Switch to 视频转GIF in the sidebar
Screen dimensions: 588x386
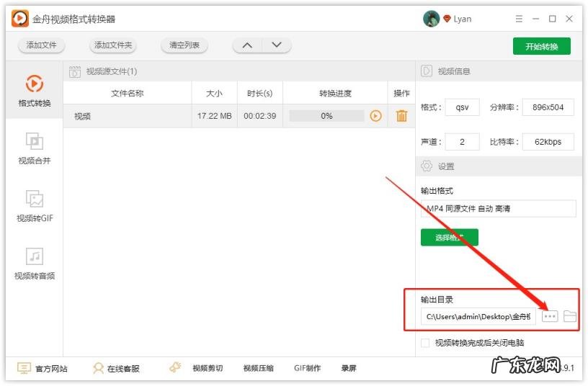point(34,206)
